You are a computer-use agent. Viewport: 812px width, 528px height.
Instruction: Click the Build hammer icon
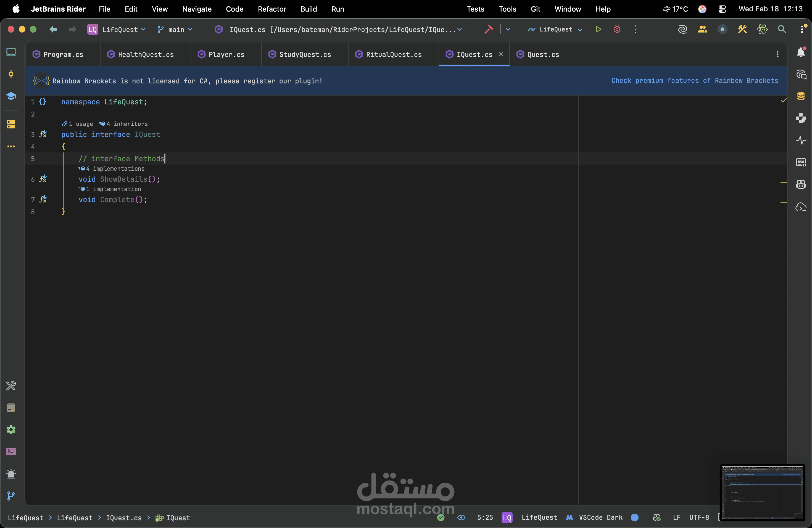[489, 29]
